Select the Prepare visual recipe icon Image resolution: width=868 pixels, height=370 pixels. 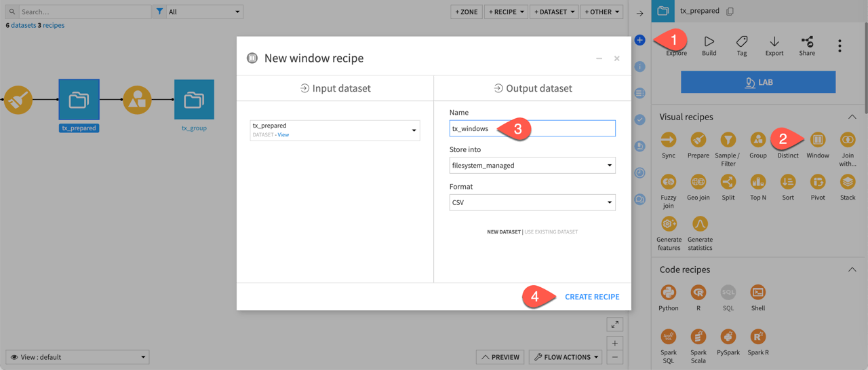(x=698, y=140)
